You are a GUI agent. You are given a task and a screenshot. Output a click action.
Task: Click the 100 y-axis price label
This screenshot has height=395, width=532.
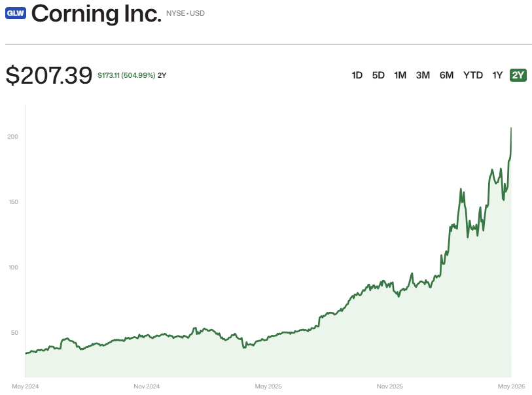pyautogui.click(x=13, y=267)
